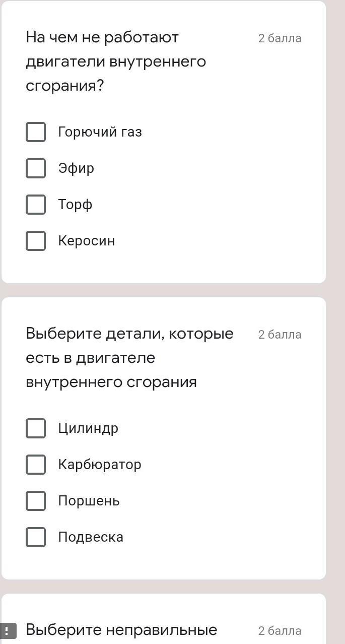Click '2 балла' on the engine parts question
The width and height of the screenshot is (345, 644).
(280, 335)
